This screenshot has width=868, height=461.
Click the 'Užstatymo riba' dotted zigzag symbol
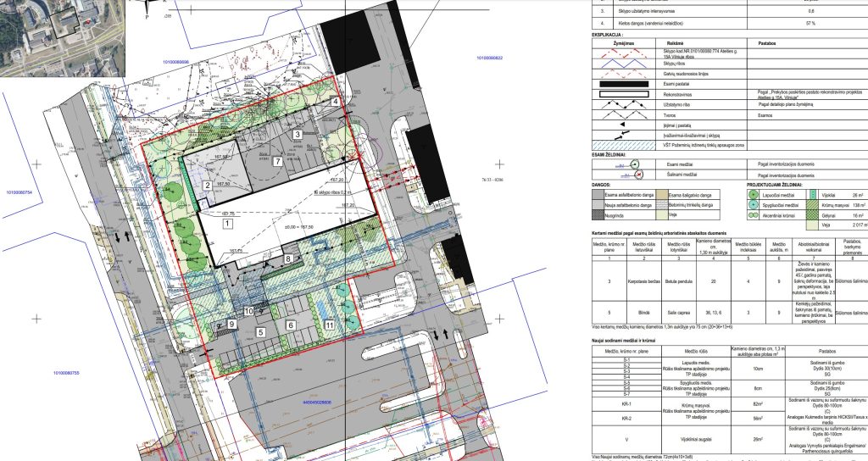click(x=624, y=104)
